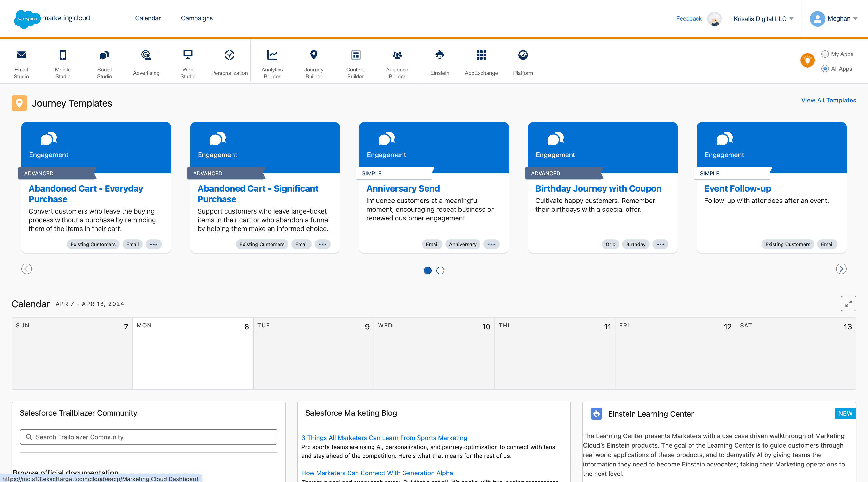Click the Salesforce Marketing Cloud logo

coord(52,19)
